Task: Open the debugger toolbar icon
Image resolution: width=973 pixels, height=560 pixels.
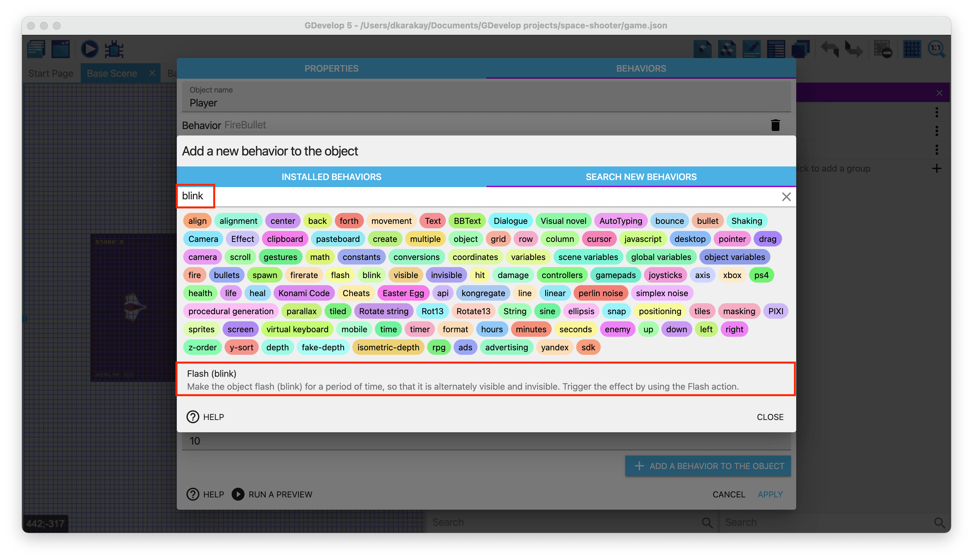Action: (114, 49)
